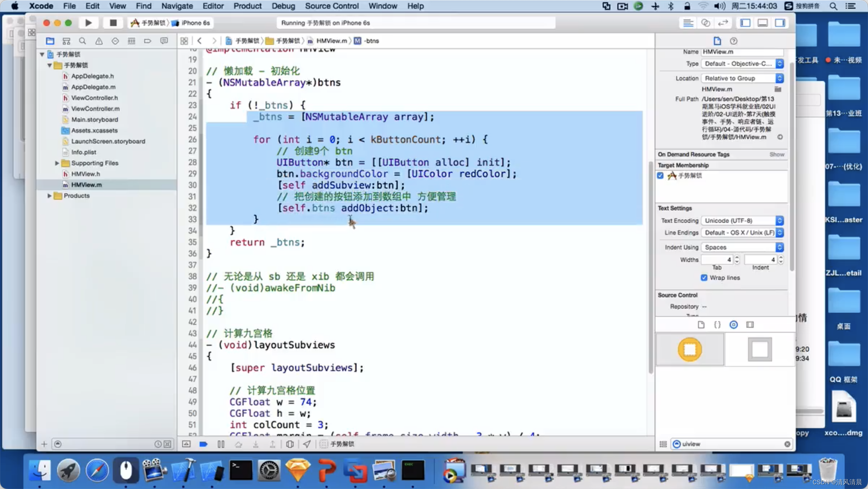Viewport: 868px width, 489px height.
Task: Select the quick help inspector icon
Action: click(735, 41)
